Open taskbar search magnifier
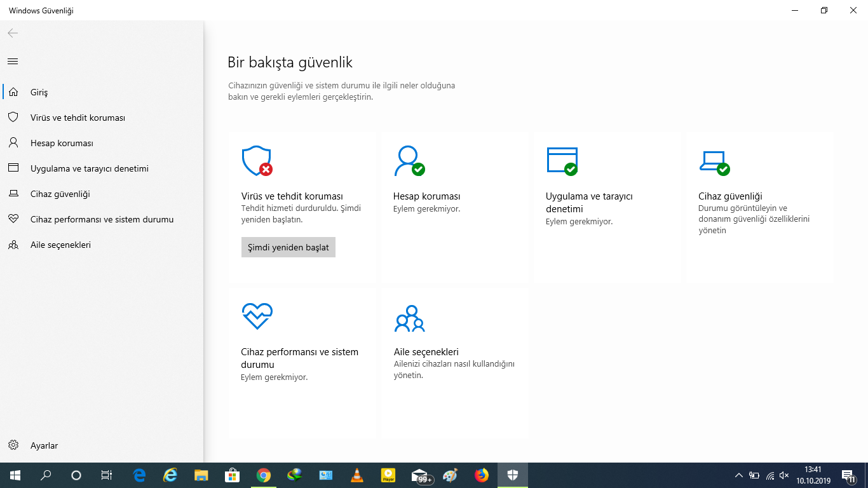The image size is (868, 488). pos(46,475)
